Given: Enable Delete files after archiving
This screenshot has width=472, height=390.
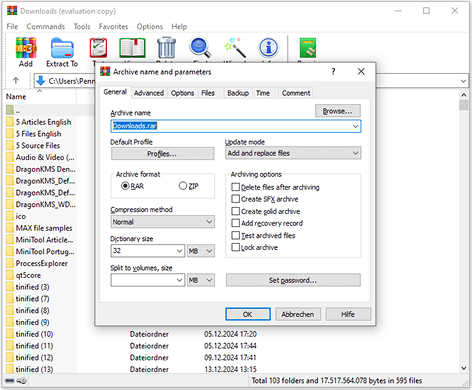Looking at the screenshot, I should (235, 187).
